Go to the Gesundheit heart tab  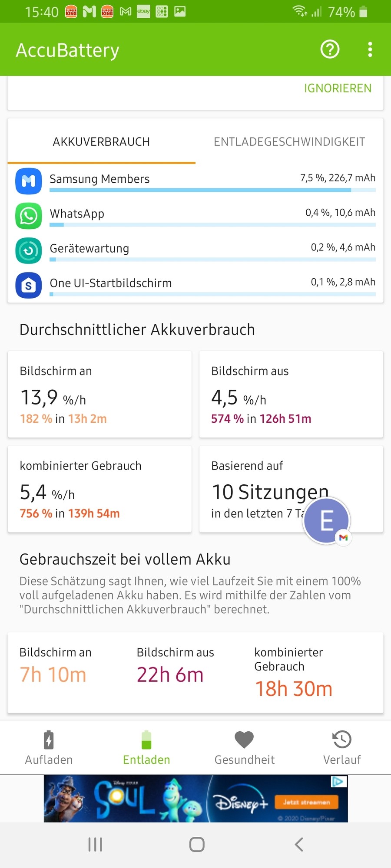tap(244, 748)
